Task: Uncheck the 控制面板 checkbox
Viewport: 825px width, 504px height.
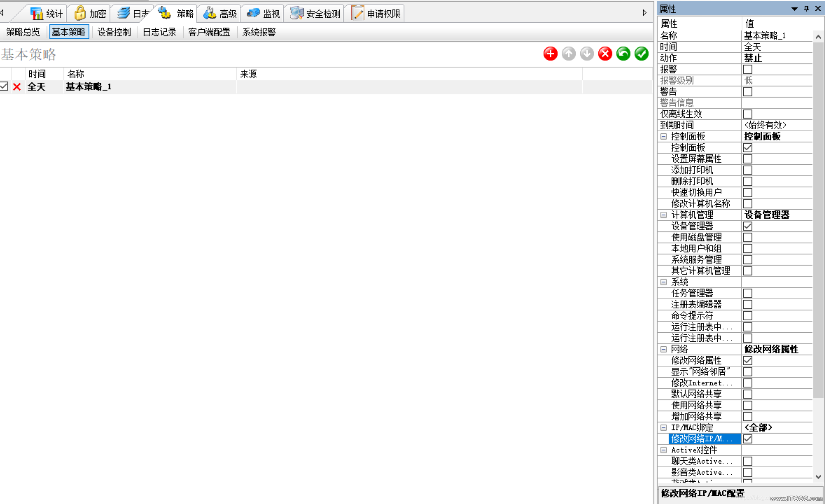Action: [747, 147]
